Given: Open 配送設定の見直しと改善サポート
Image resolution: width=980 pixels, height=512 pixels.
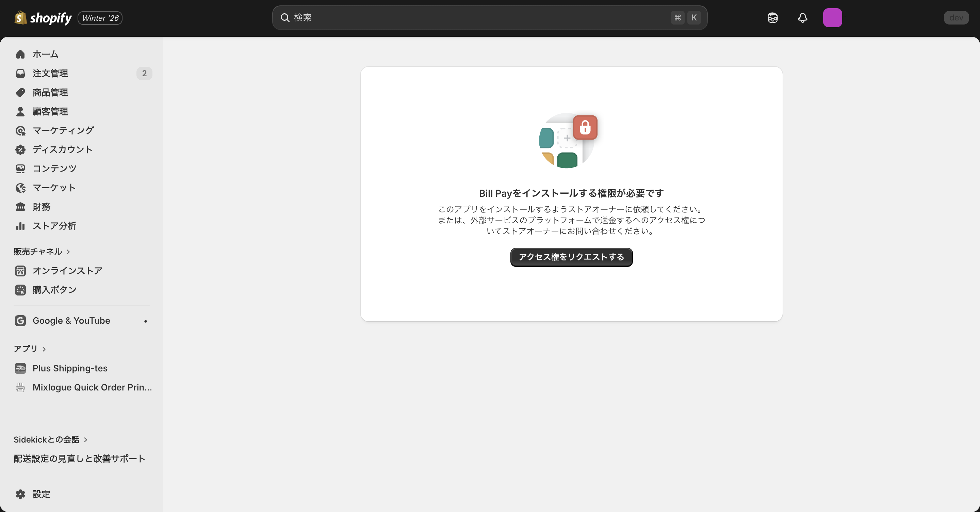Looking at the screenshot, I should coord(79,458).
